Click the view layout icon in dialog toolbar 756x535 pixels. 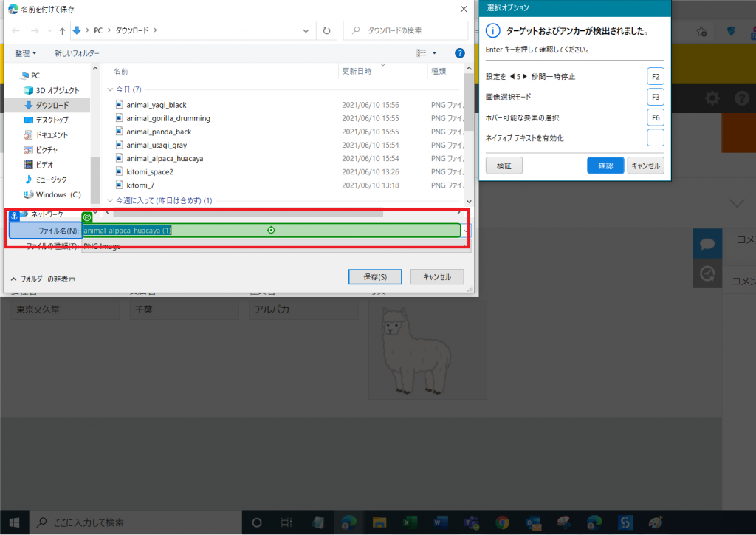pyautogui.click(x=422, y=53)
